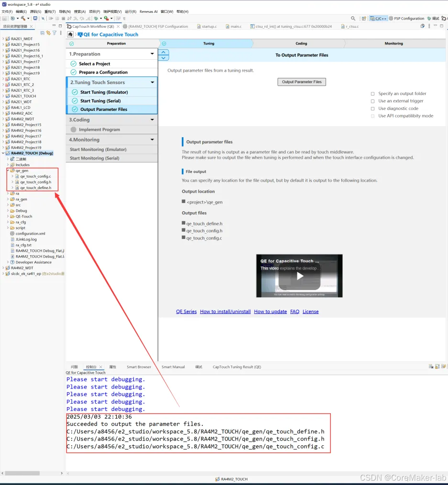The image size is (448, 485).
Task: Enable Use diagnostic code checkbox
Action: [372, 108]
